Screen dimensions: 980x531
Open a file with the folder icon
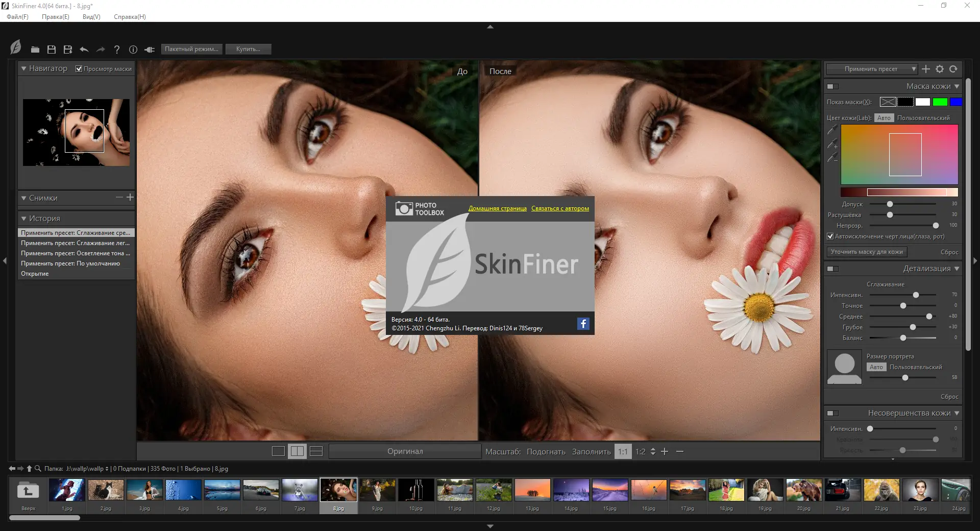35,50
